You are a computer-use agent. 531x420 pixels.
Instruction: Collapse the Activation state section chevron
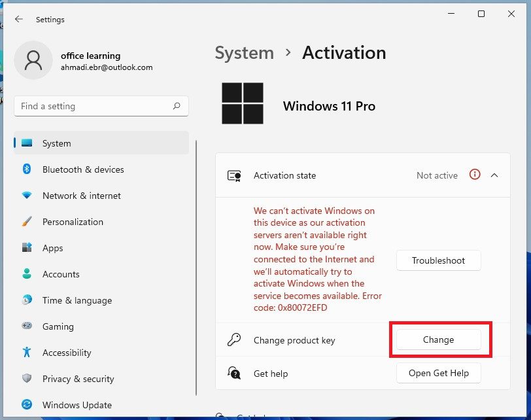point(494,175)
